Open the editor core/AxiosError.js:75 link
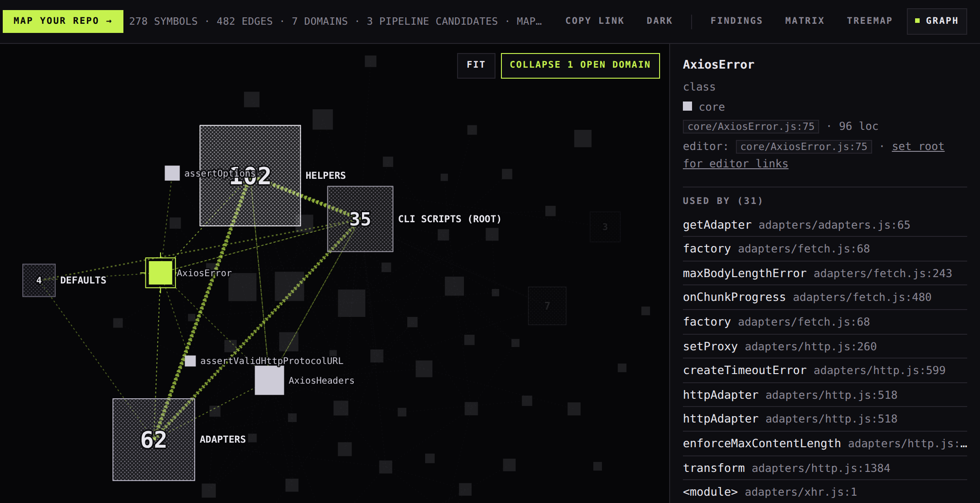Image resolution: width=980 pixels, height=503 pixels. (x=804, y=147)
